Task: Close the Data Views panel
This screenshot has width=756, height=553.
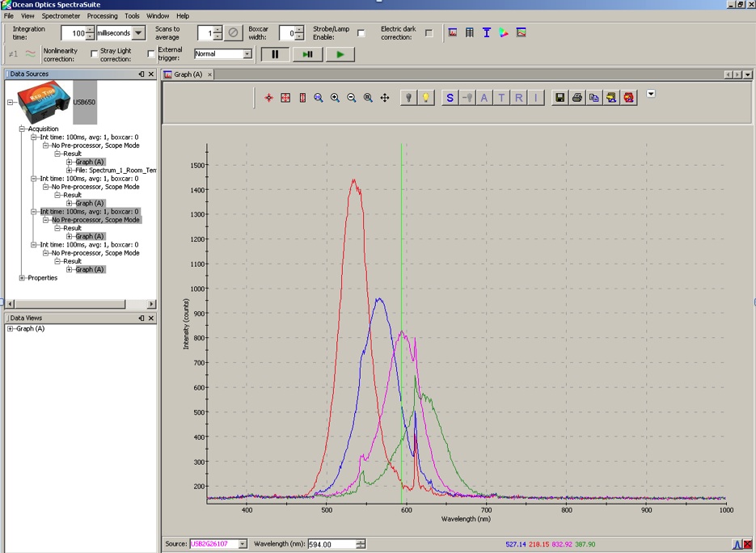Action: click(x=151, y=319)
